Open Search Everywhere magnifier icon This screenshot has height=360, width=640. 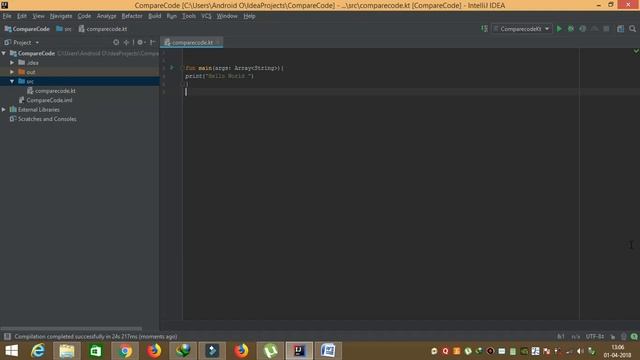[632, 29]
